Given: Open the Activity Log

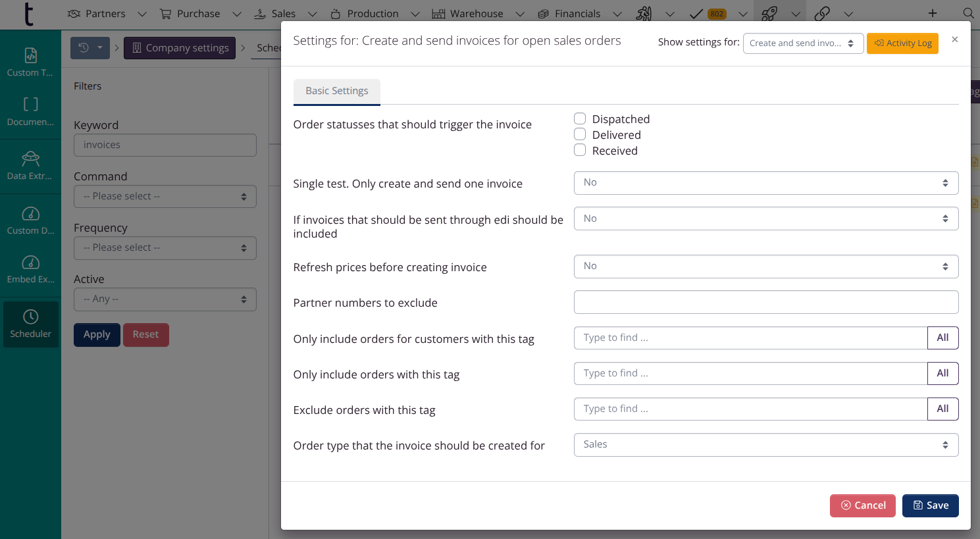Looking at the screenshot, I should [x=902, y=43].
